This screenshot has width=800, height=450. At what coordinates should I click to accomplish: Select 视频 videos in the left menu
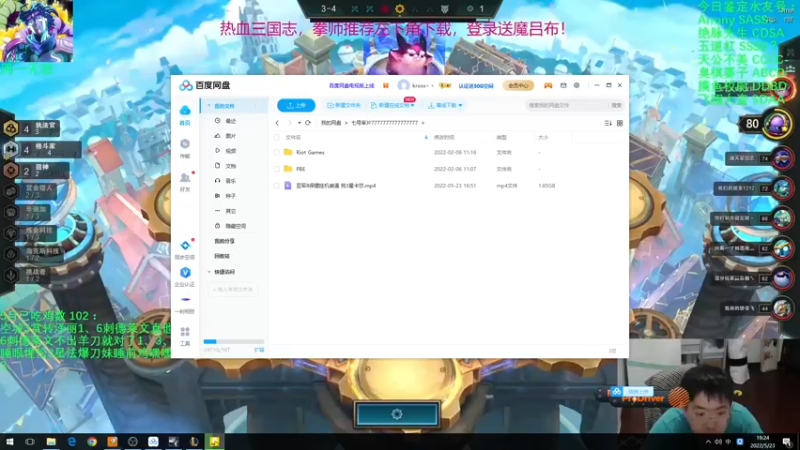[x=231, y=151]
